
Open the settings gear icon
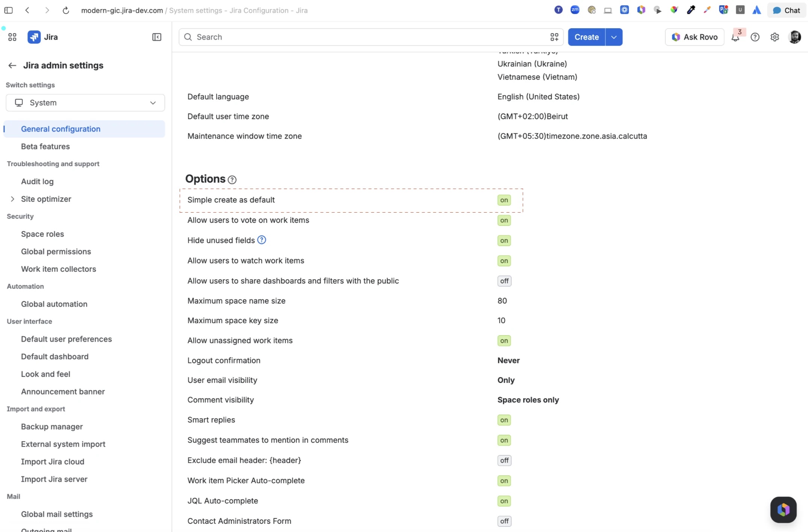[775, 37]
